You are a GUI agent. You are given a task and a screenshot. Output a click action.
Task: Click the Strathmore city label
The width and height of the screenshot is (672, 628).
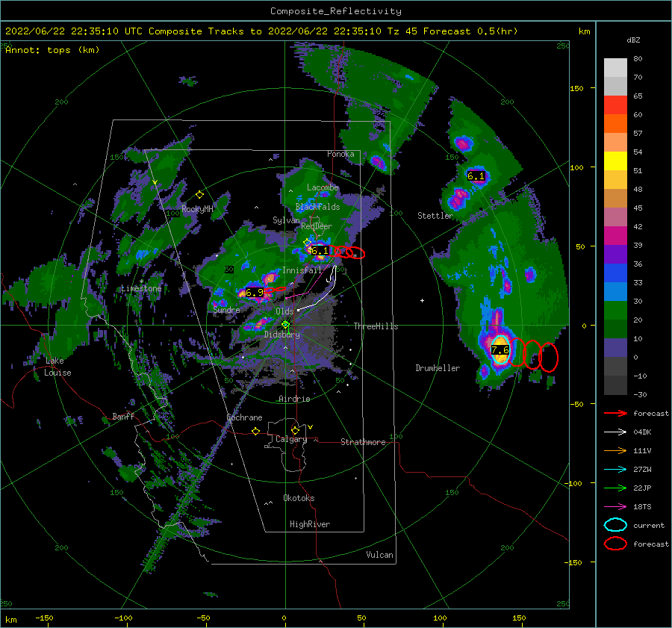point(363,442)
